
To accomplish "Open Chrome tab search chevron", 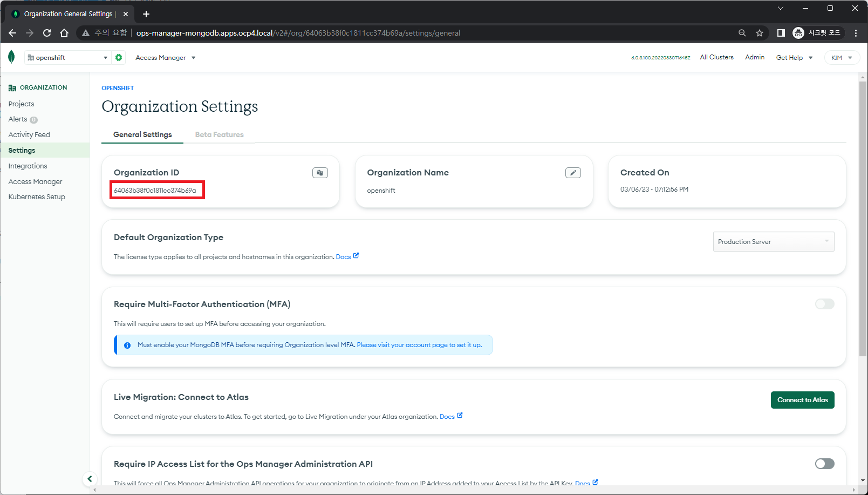I will tap(780, 8).
